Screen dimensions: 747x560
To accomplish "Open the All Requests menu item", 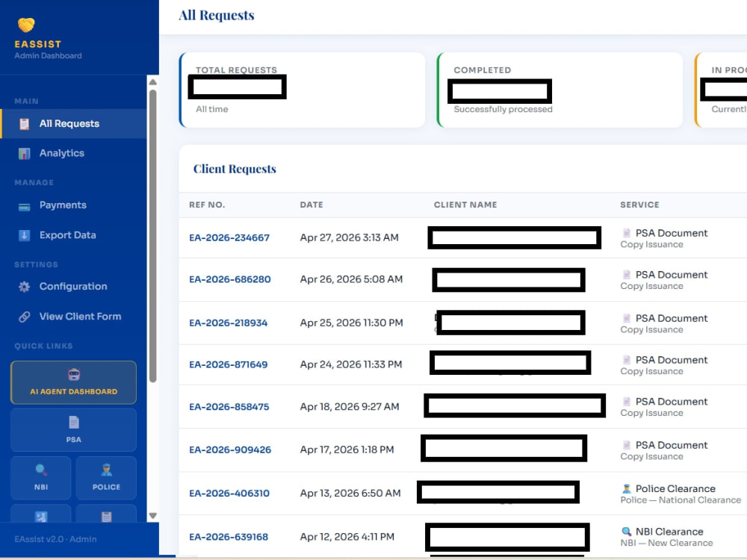I will 73,124.
